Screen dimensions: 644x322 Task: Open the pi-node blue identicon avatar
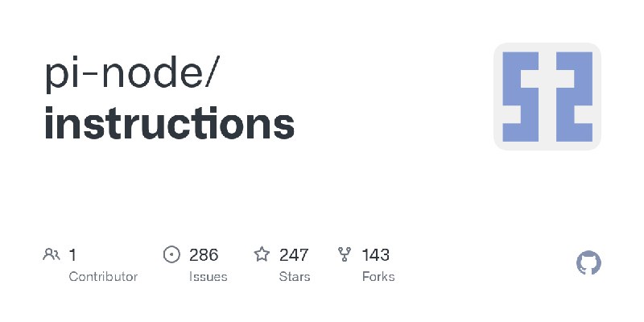[x=547, y=97]
